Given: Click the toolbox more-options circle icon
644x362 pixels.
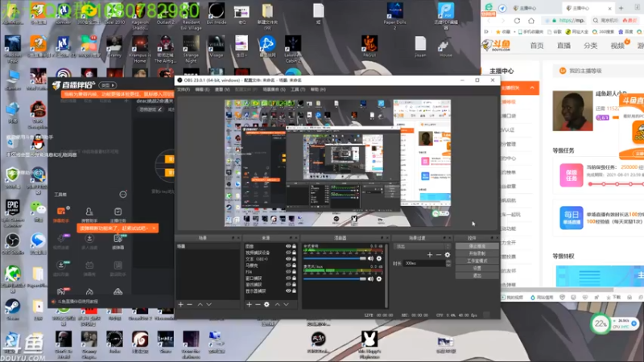Looking at the screenshot, I should (123, 194).
